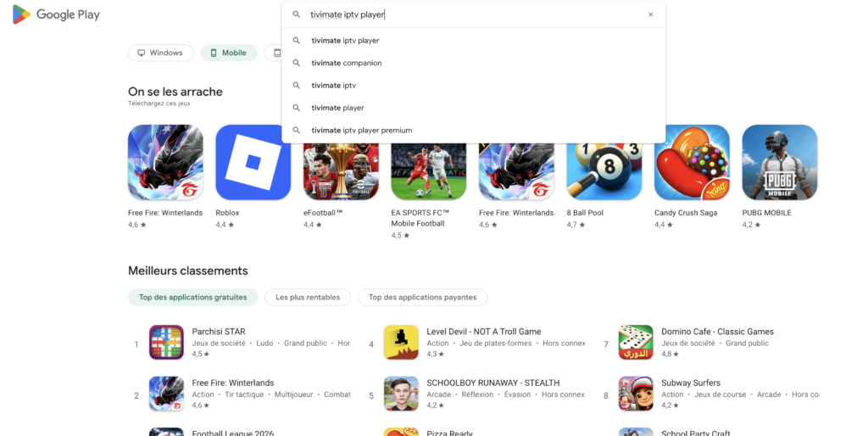Select the Mobile device filter chip

click(x=228, y=53)
